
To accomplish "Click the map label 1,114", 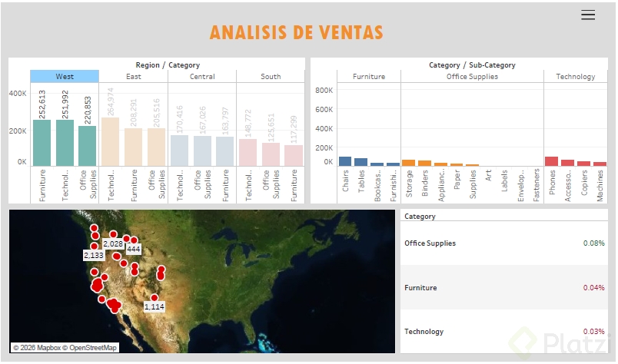I will [x=154, y=306].
